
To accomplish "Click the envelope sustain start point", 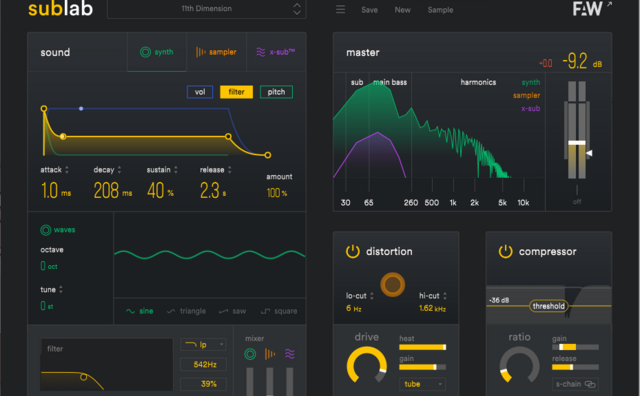I will (x=63, y=136).
